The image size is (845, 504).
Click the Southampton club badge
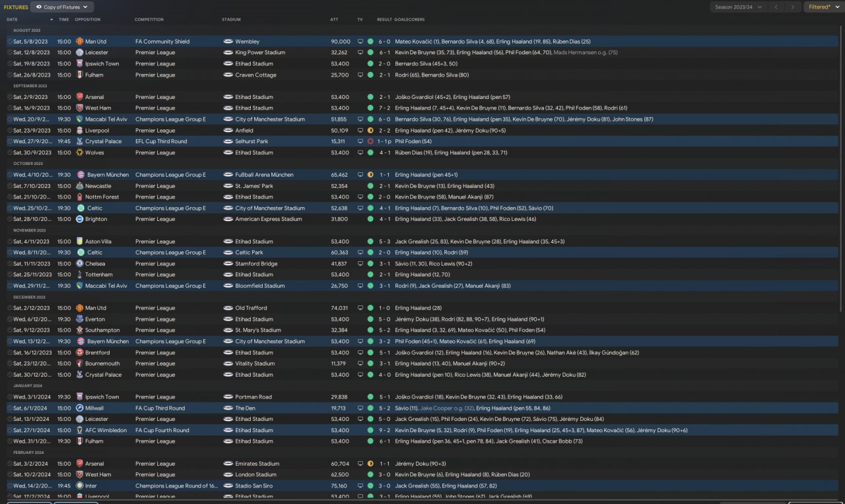pyautogui.click(x=79, y=330)
